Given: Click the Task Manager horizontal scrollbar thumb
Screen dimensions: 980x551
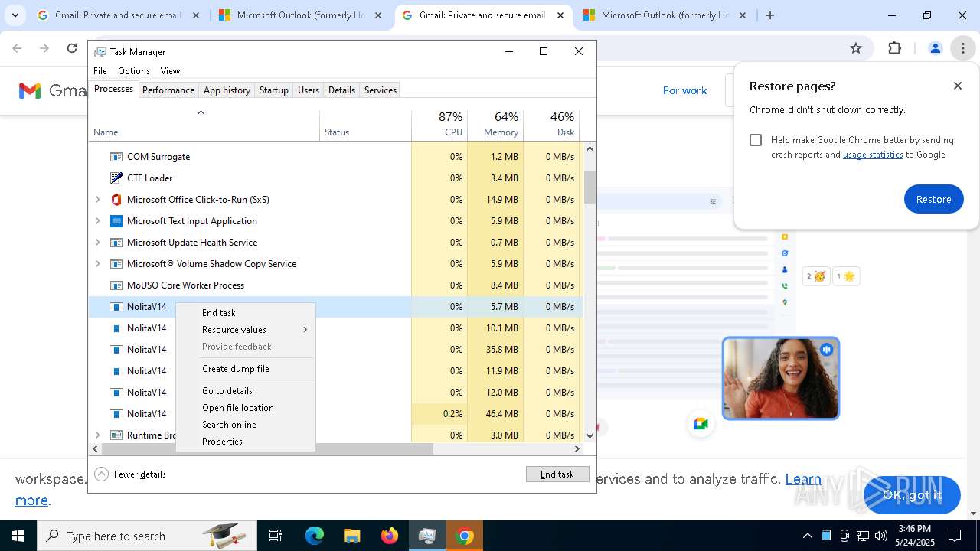Looking at the screenshot, I should pos(266,449).
